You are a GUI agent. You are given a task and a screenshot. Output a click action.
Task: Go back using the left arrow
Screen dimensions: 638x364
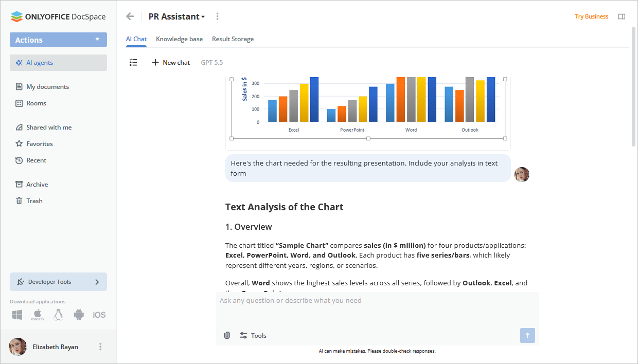130,16
